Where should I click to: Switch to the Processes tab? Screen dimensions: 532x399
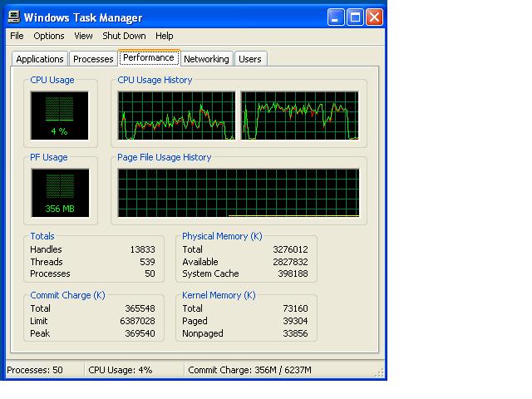coord(93,59)
